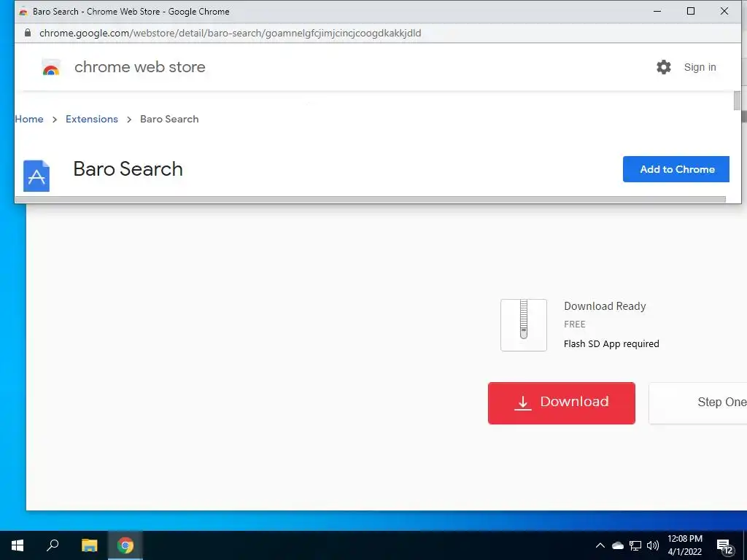Open the Windows Start menu
The image size is (747, 560).
(18, 545)
